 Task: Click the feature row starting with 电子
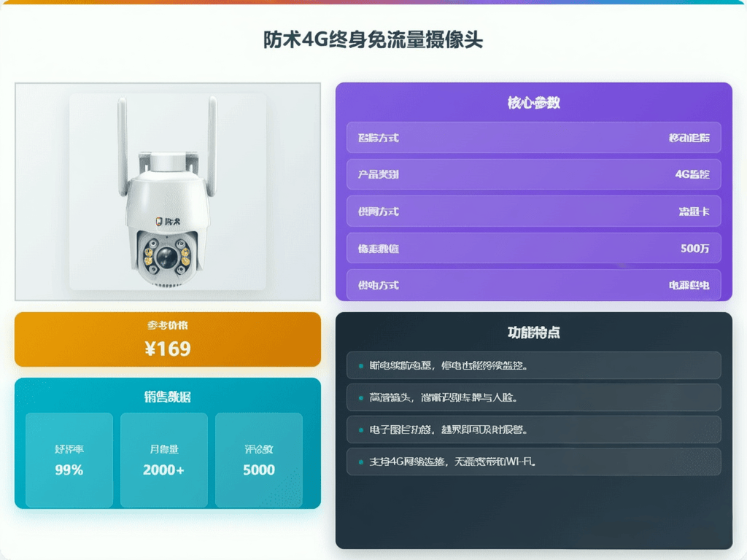pyautogui.click(x=533, y=429)
